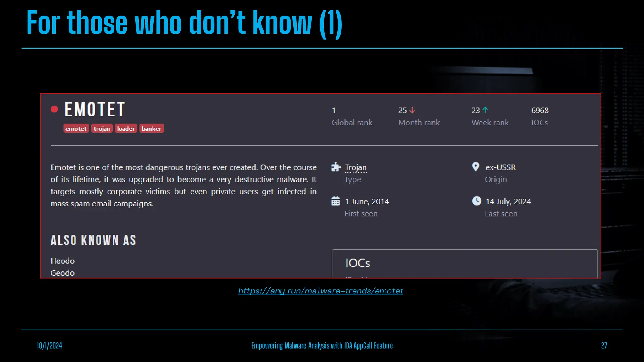Click the EMOTET malware title
The height and width of the screenshot is (362, 644).
[x=95, y=109]
